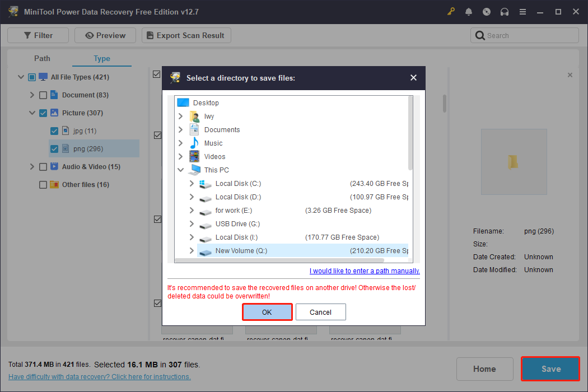This screenshot has height=392, width=588.
Task: Check the Other files checkbox
Action: click(43, 184)
